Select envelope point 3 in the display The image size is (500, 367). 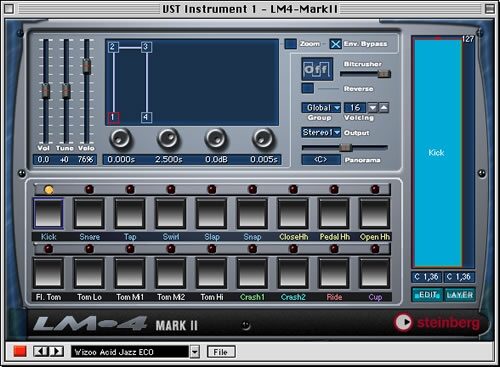point(146,47)
